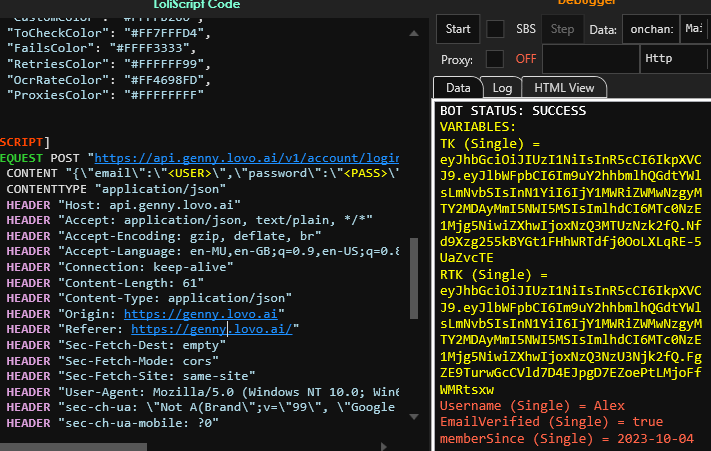Click the vertical scrollbar thumb in code editor

(414, 278)
